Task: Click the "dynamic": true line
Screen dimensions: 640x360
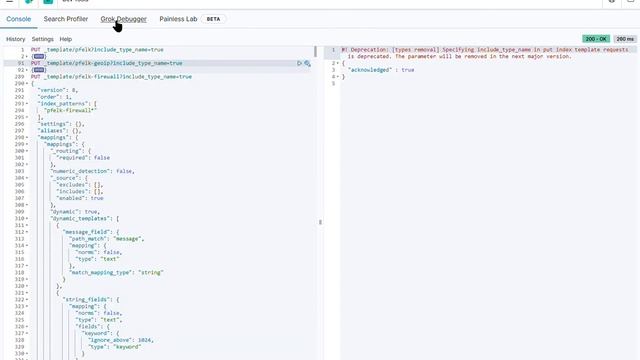Action: pos(75,212)
